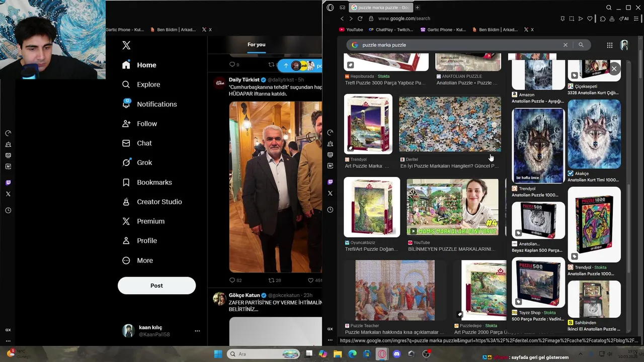
Task: Reload the Google search page
Action: tap(360, 19)
